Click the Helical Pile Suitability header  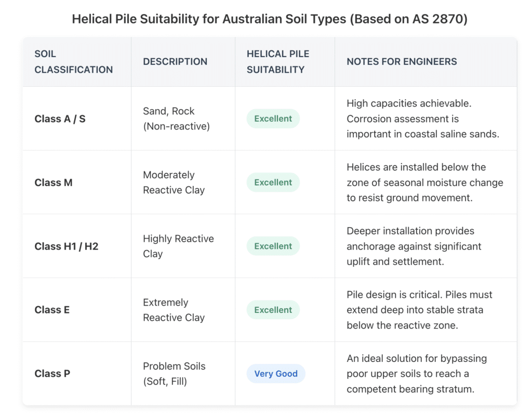(278, 62)
